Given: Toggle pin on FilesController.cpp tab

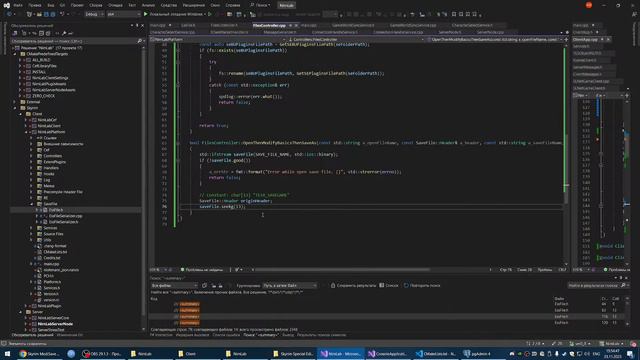Looking at the screenshot, I should point(290,25).
